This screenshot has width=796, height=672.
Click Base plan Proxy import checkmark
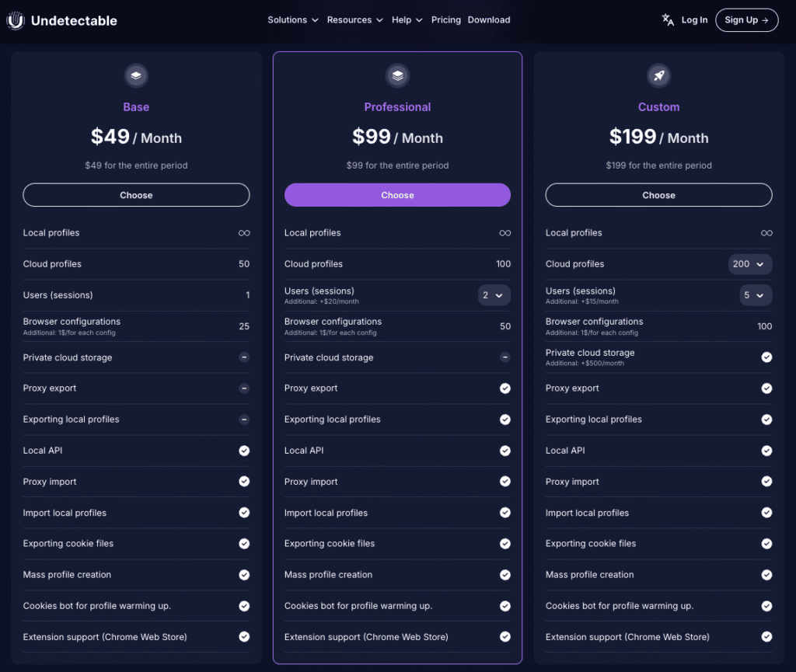pyautogui.click(x=244, y=482)
